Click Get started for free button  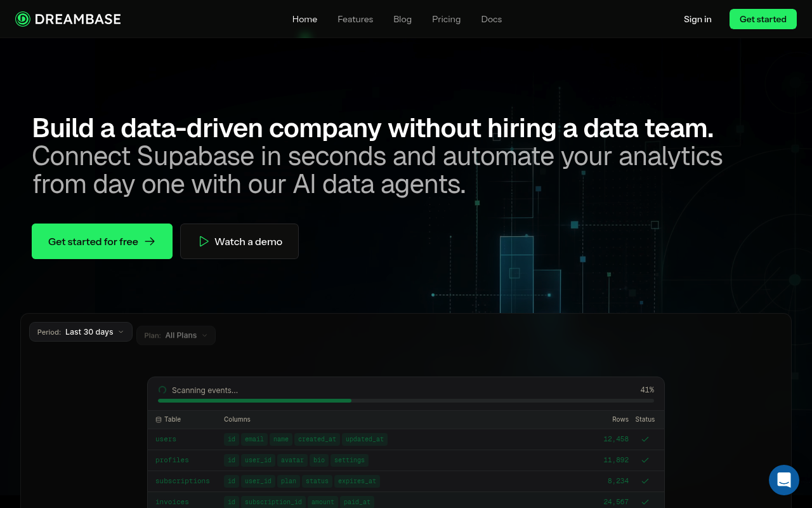coord(102,241)
